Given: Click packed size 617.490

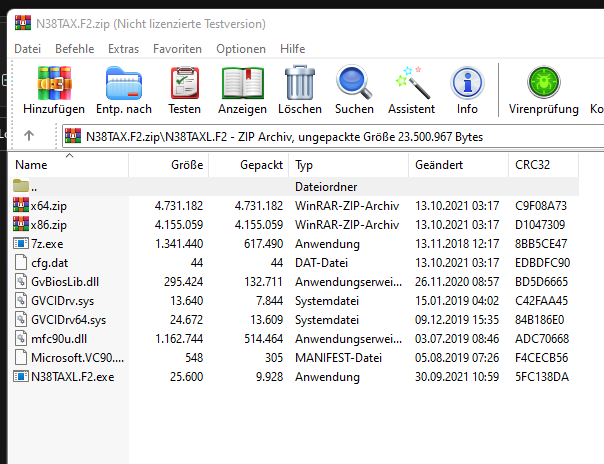Looking at the screenshot, I should (263, 244).
